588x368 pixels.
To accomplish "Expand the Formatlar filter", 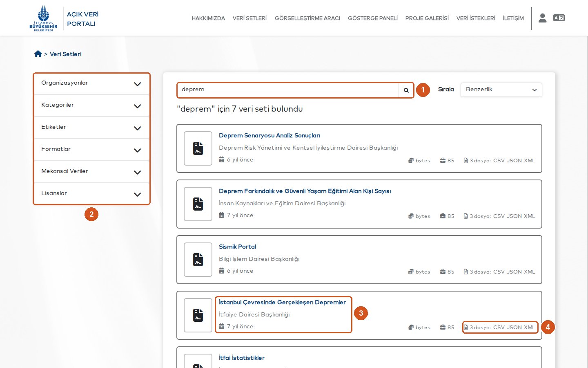I will [91, 150].
